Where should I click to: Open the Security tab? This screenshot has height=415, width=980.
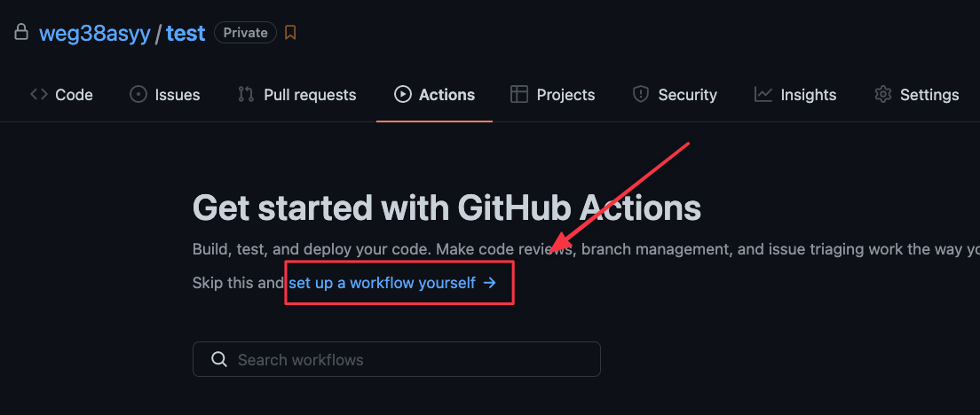pos(675,95)
